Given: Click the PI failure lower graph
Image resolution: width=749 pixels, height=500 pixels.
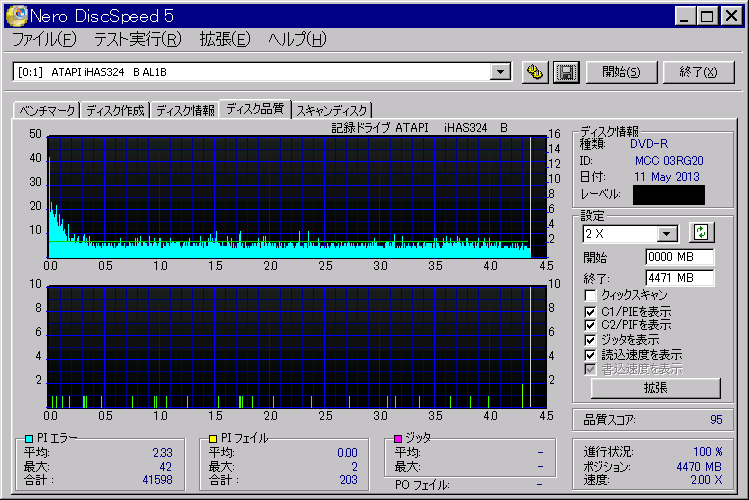Looking at the screenshot, I should pos(297,347).
